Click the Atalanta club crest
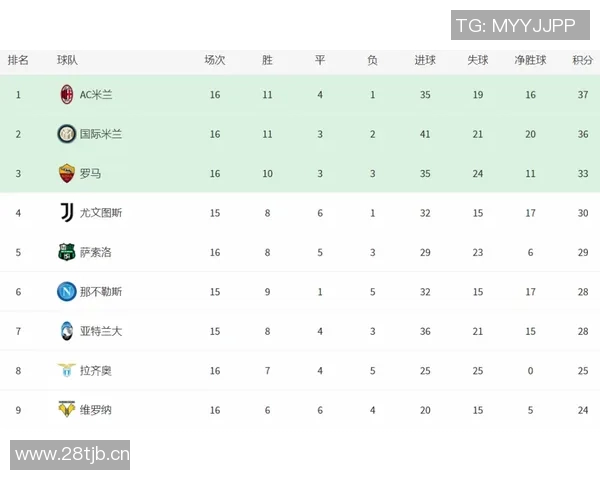Image resolution: width=600 pixels, height=480 pixels. tap(66, 331)
